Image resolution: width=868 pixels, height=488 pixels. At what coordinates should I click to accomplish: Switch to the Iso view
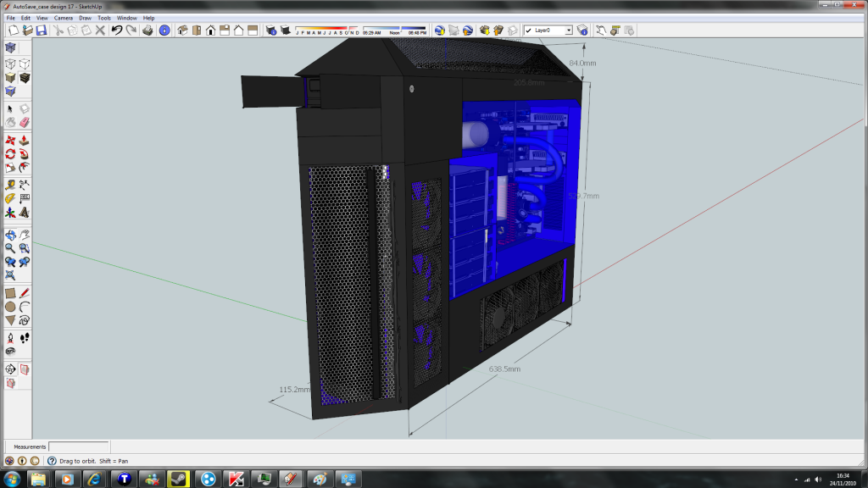pos(181,30)
